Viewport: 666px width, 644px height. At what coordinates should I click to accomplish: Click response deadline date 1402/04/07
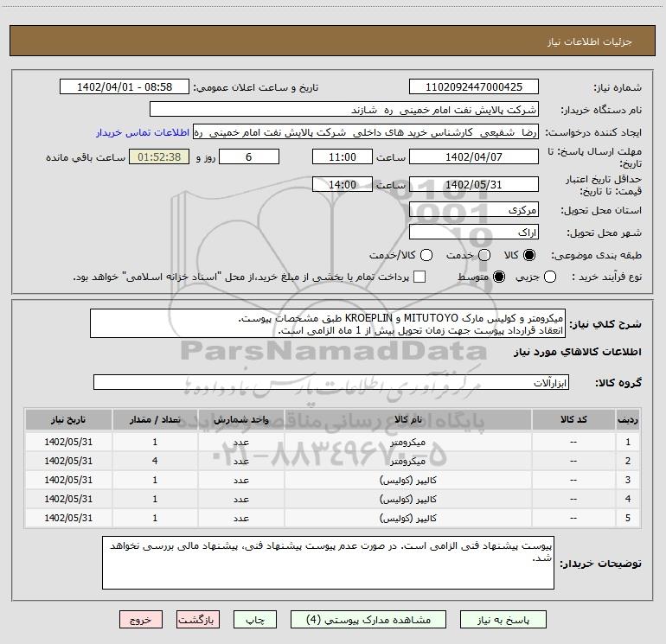[x=474, y=156]
